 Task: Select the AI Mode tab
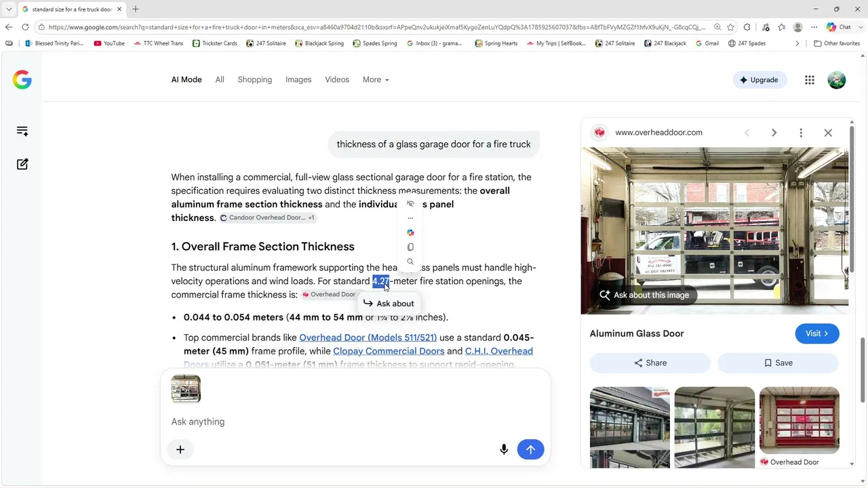(x=186, y=79)
